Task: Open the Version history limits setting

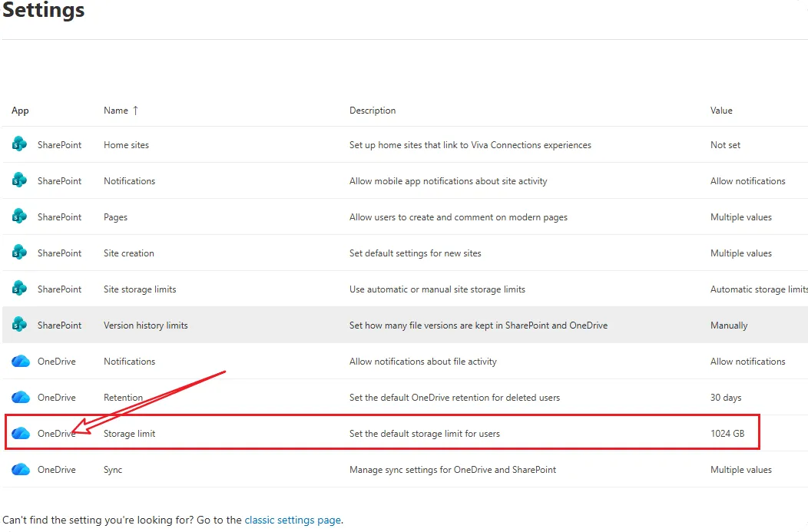Action: [146, 325]
